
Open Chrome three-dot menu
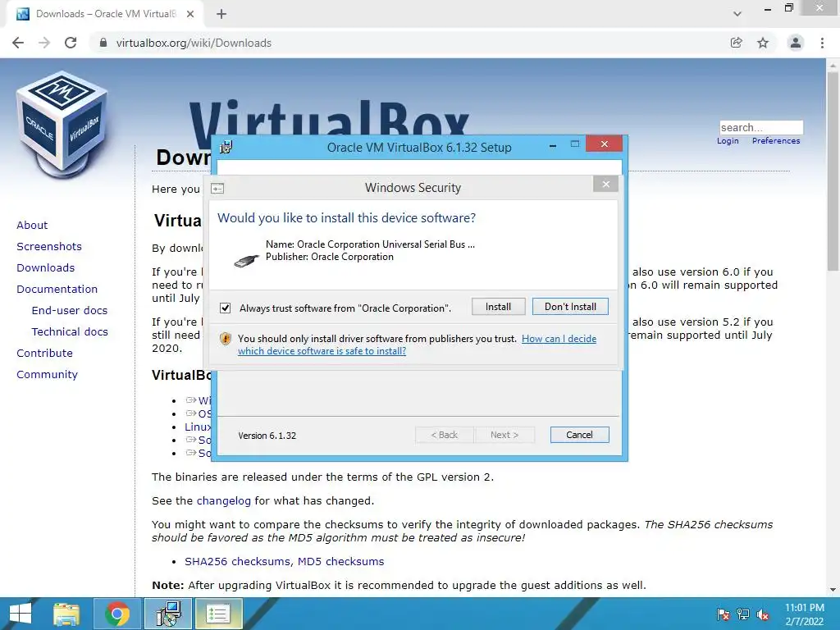click(x=822, y=43)
